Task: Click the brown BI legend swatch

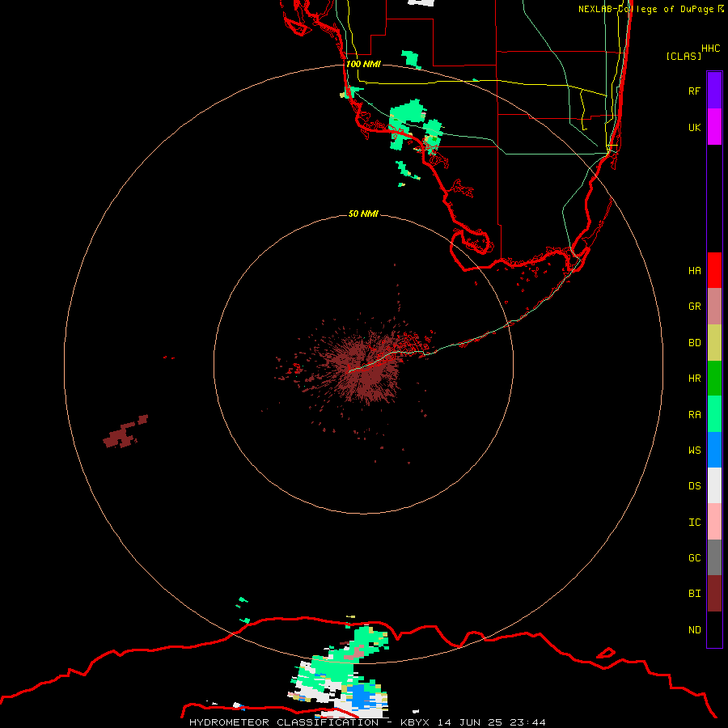Action: tap(714, 594)
